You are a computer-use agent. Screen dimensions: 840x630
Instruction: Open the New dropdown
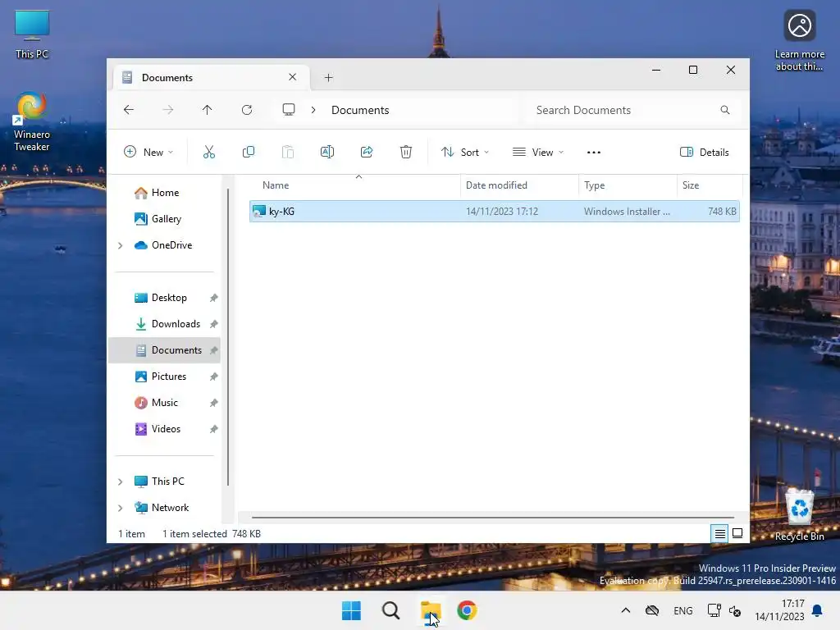coord(148,152)
